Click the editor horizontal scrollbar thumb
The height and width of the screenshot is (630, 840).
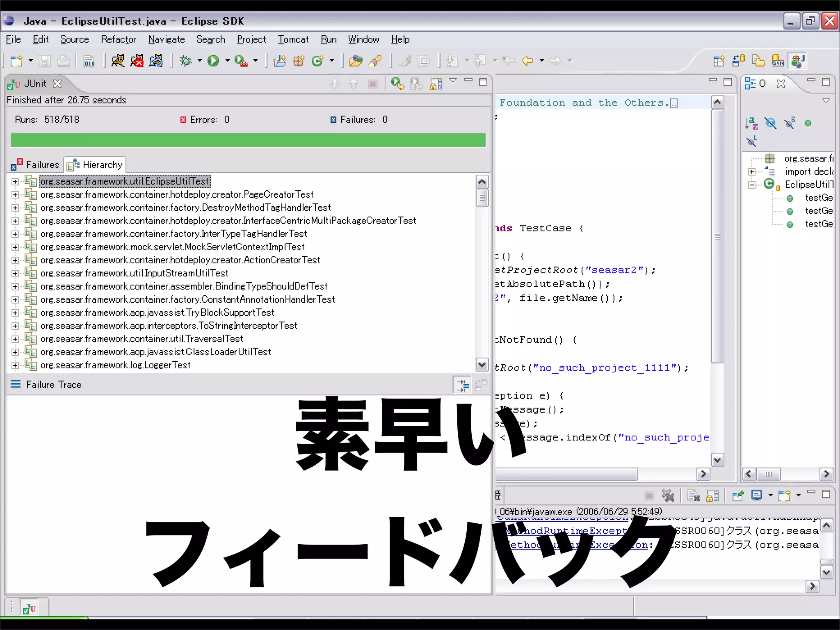pyautogui.click(x=566, y=474)
